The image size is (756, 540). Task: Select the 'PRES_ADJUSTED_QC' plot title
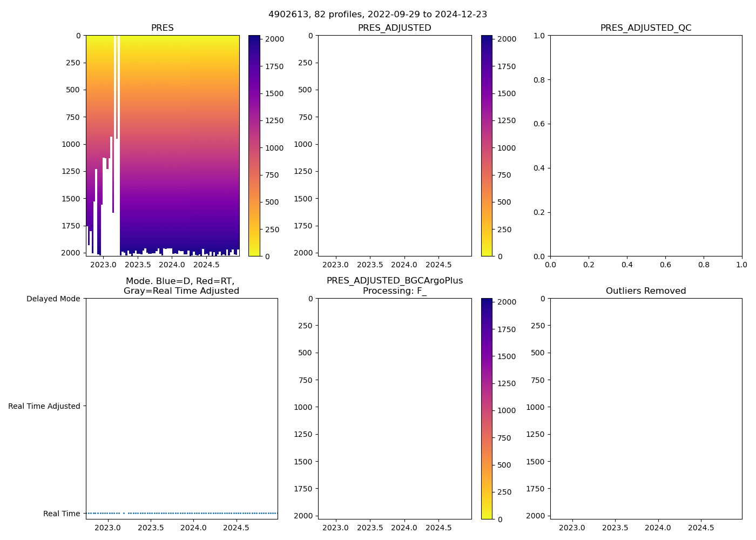tap(646, 28)
